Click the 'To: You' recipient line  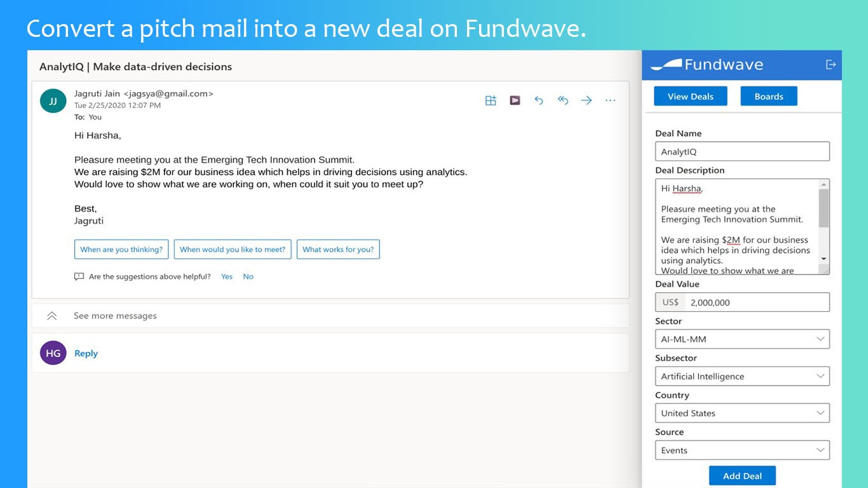tap(88, 117)
